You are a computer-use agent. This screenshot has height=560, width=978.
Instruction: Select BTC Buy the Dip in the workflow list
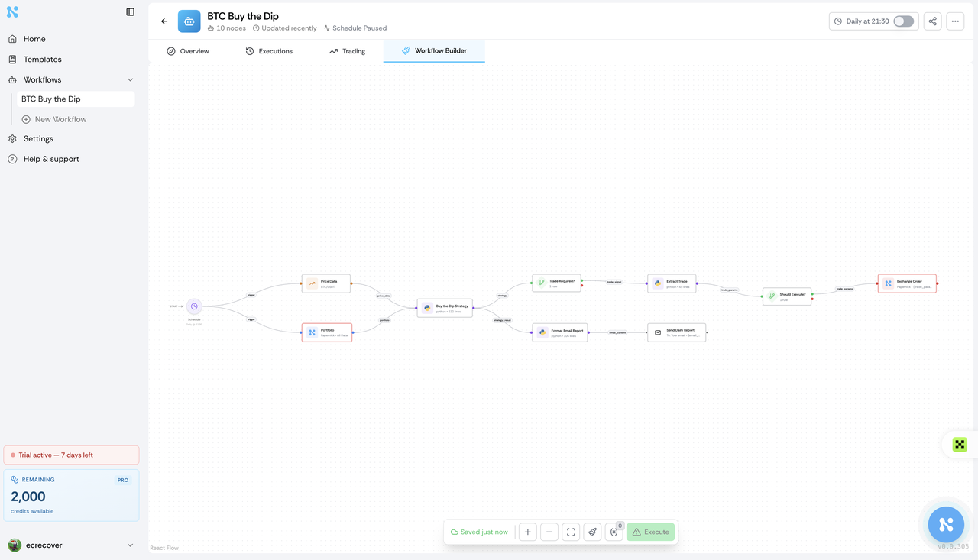[76, 99]
